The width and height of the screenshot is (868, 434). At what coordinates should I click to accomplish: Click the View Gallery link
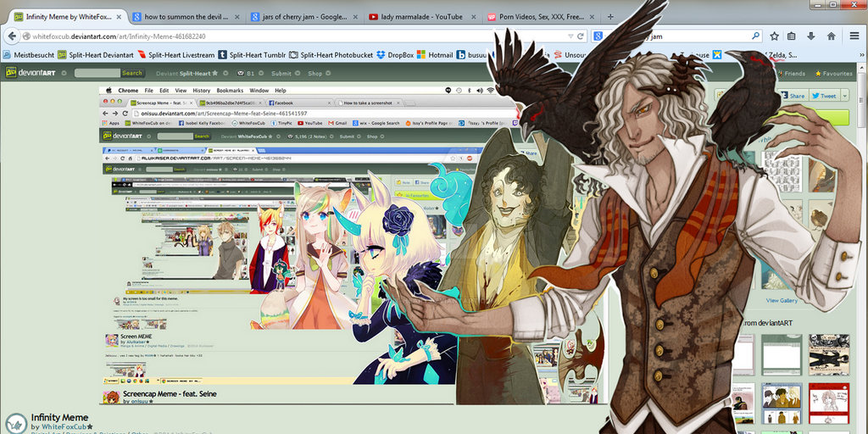coord(782,301)
